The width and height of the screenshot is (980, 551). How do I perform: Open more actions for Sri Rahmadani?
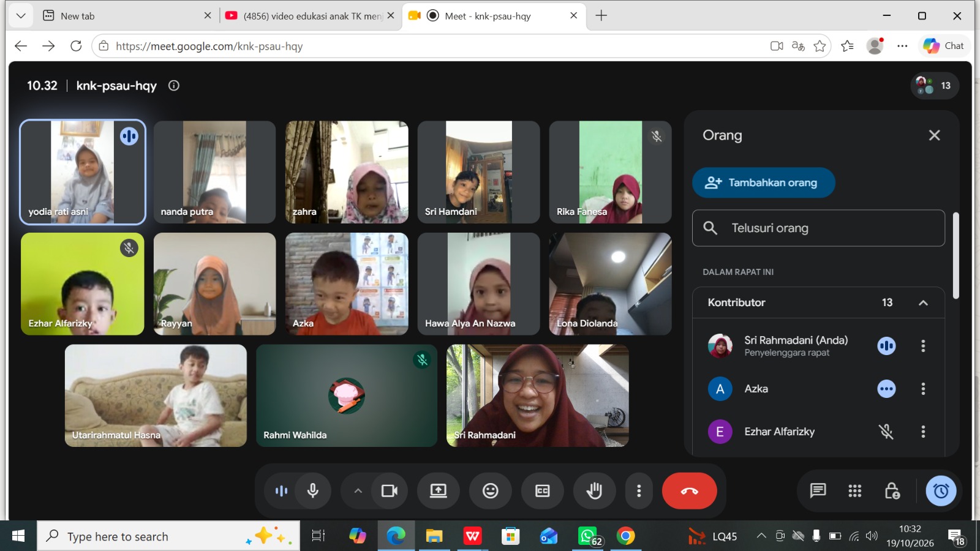923,346
